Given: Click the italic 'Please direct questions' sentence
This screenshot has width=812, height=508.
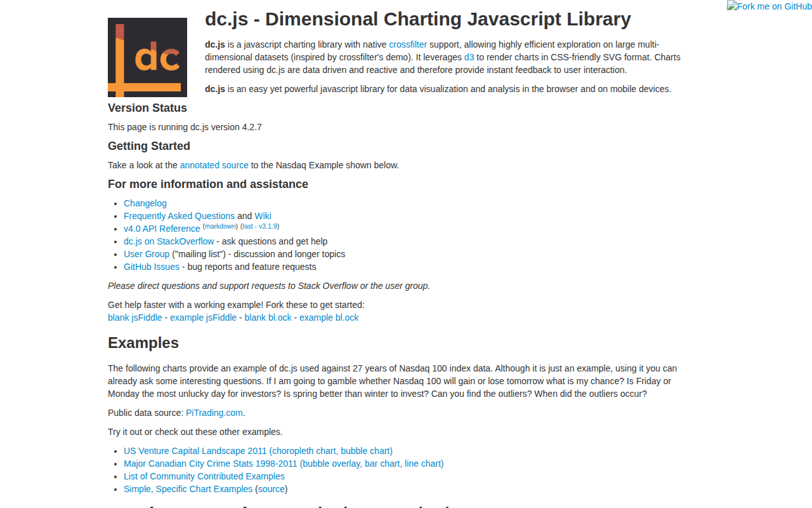Looking at the screenshot, I should 269,286.
